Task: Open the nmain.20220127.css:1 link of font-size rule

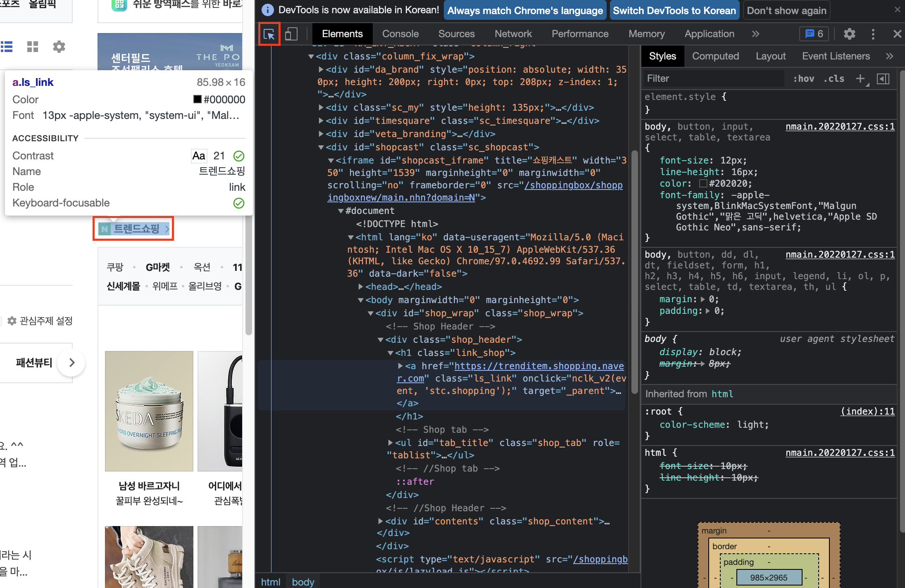Action: (x=840, y=126)
